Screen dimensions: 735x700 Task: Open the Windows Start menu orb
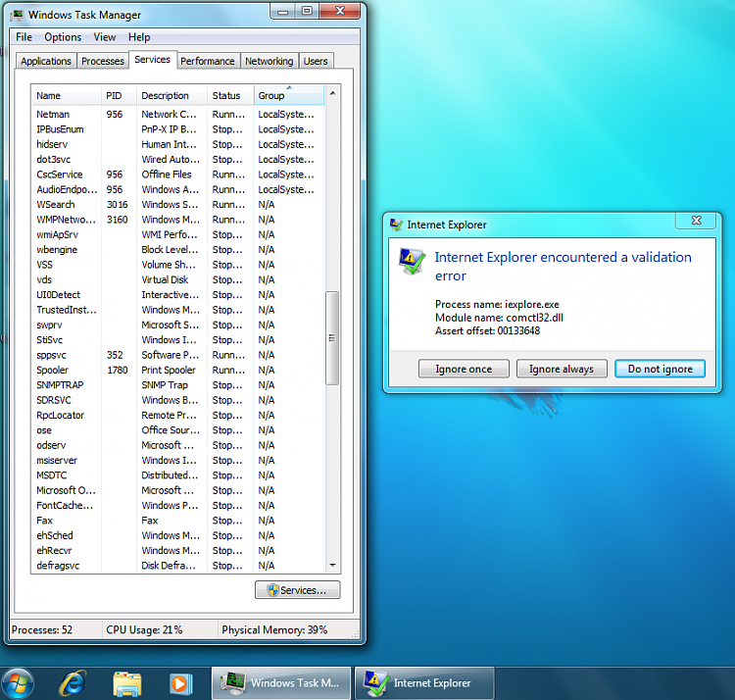click(x=18, y=683)
